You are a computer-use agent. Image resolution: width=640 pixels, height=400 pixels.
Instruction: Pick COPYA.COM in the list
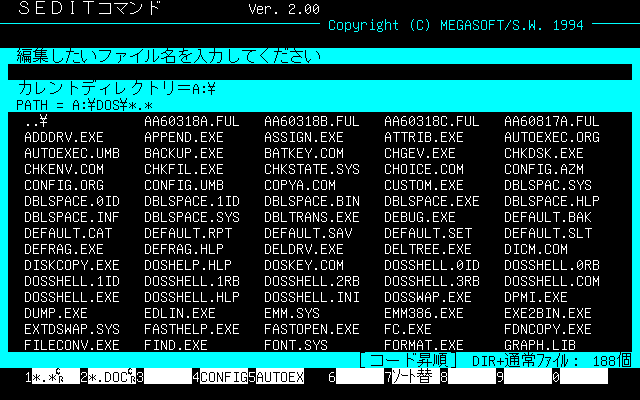(300, 185)
